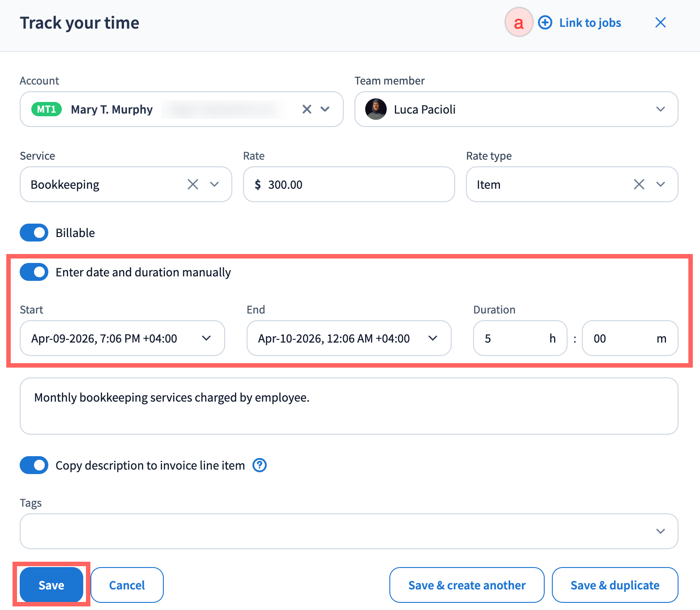Clear the selected Mary T. Murphy account
The image size is (700, 610).
tap(307, 109)
